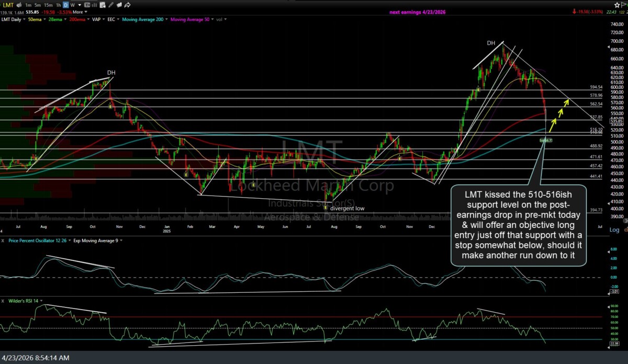Viewport: 628px width, 364px height.
Task: Click the timestamp 4/23/2026 8:54:14 AM
Action: tap(36, 358)
